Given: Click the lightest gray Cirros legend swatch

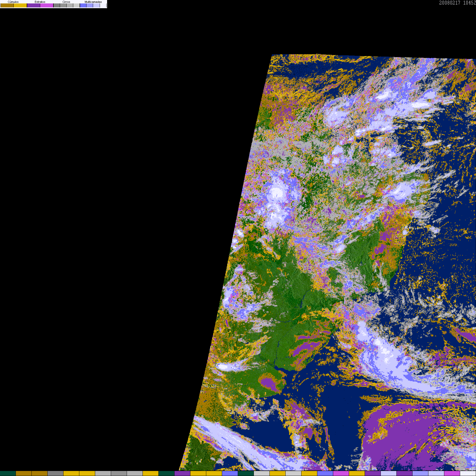Looking at the screenshot, I should tap(76, 5).
